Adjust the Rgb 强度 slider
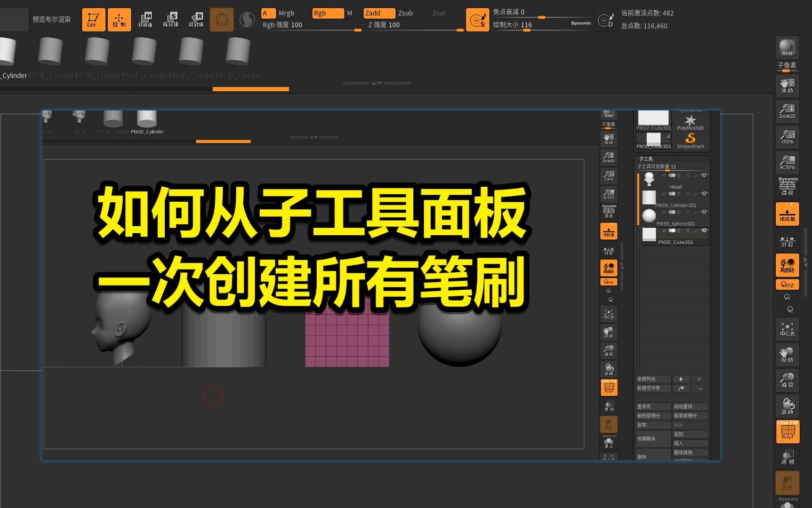Image resolution: width=812 pixels, height=508 pixels. pos(311,26)
